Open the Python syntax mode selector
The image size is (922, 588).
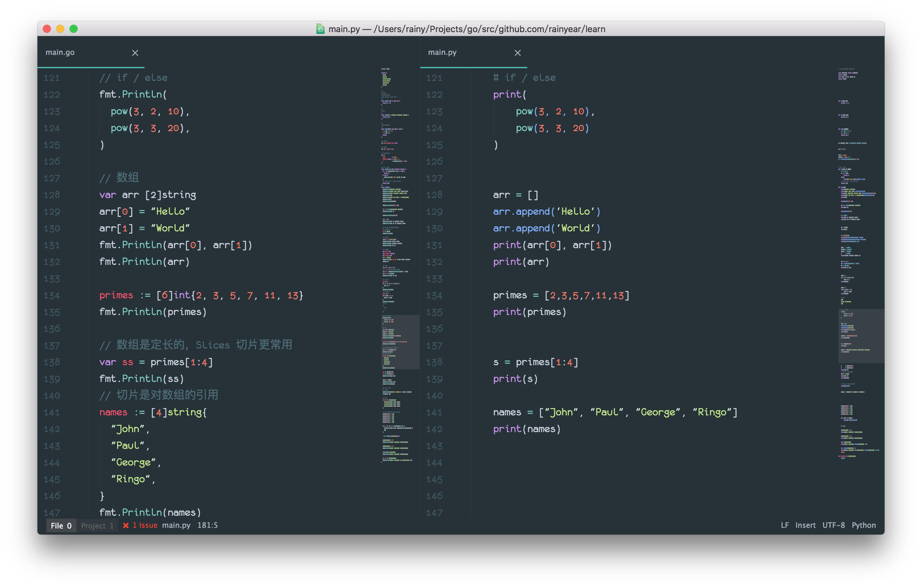864,525
